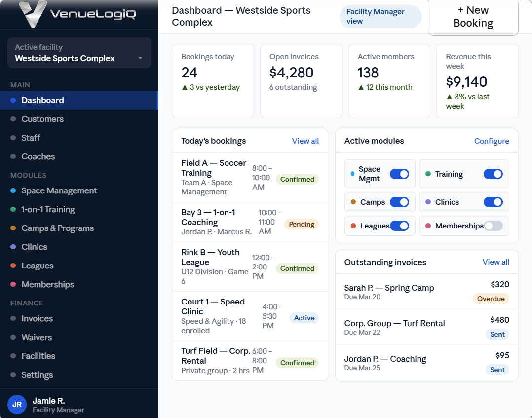The height and width of the screenshot is (418, 532).
Task: Click the + New Booking button
Action: [472, 17]
